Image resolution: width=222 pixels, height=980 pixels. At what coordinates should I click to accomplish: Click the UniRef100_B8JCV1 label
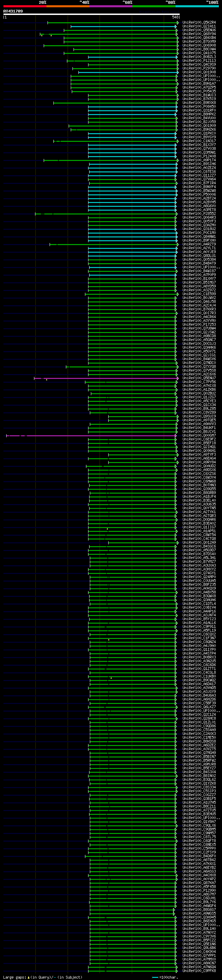coord(199,432)
